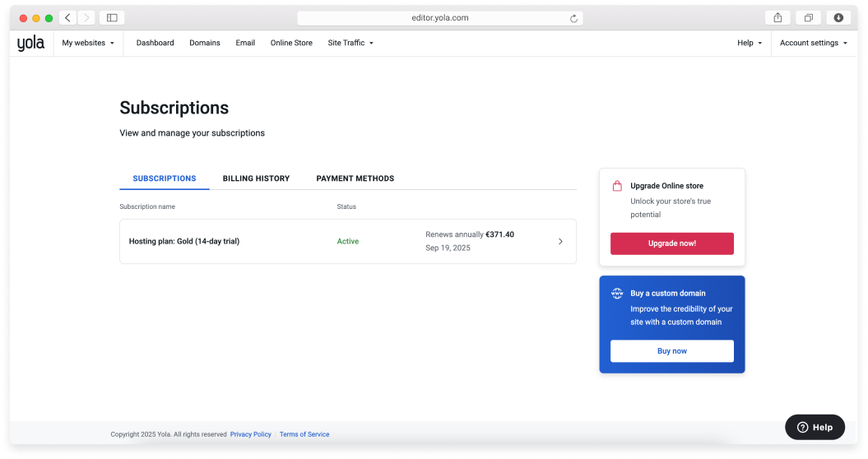Viewport: 868px width, 459px height.
Task: Switch to Payment Methods tab
Action: tap(355, 178)
